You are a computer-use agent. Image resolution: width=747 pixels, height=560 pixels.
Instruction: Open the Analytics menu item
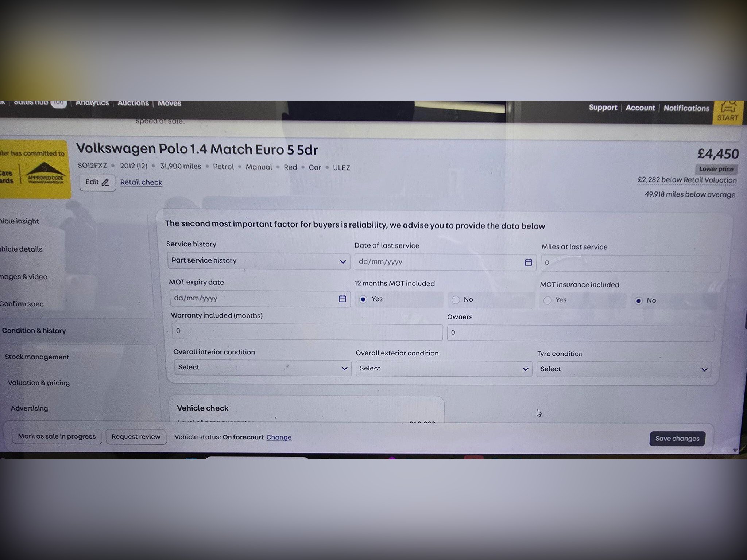pyautogui.click(x=92, y=103)
